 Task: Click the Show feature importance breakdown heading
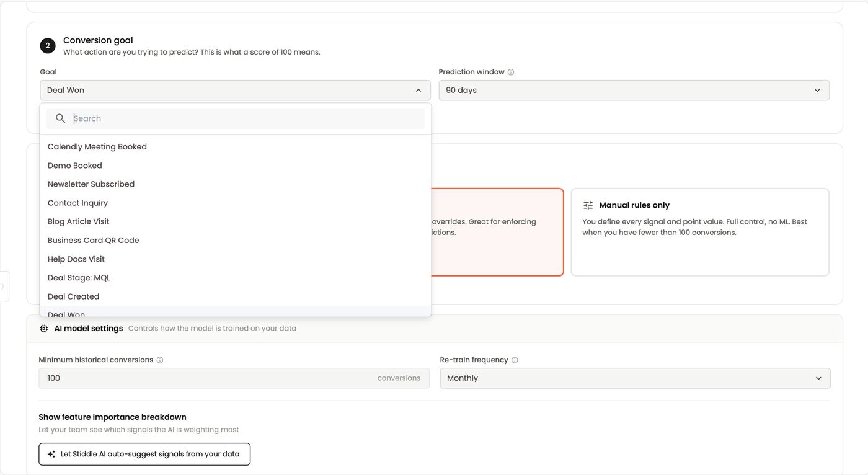(x=112, y=417)
